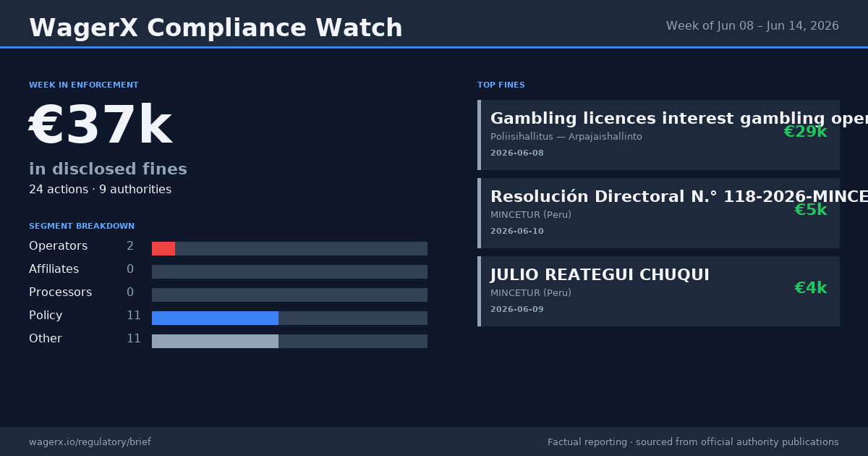
Task: Click the 2026-06-09 date
Action: pos(517,310)
